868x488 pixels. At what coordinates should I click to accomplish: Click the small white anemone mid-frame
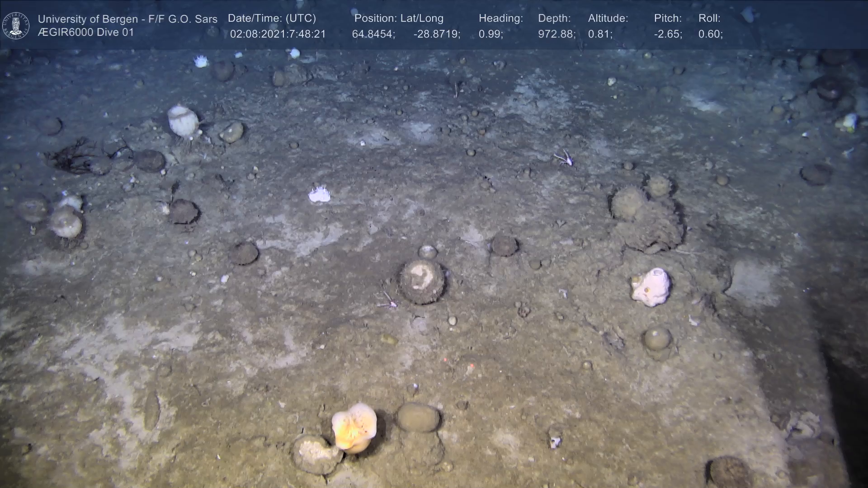319,194
